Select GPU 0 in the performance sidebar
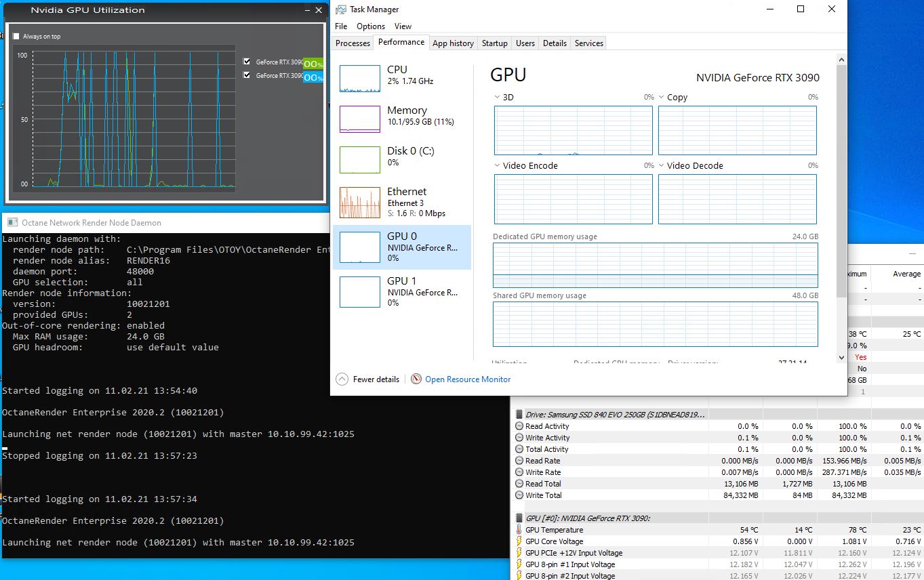 tap(401, 247)
